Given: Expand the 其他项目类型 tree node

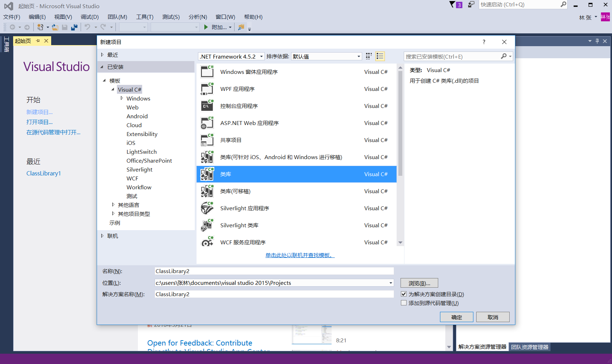Looking at the screenshot, I should coord(113,213).
